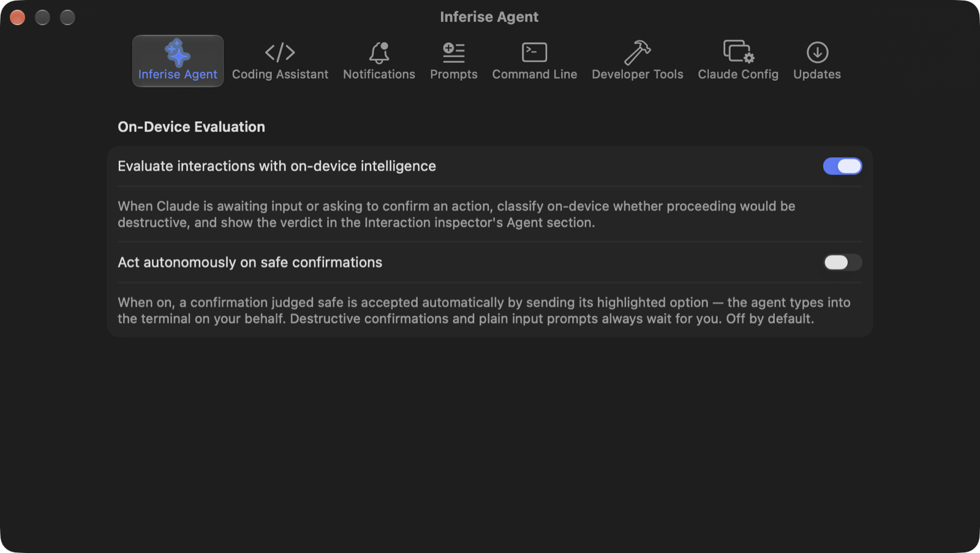The width and height of the screenshot is (980, 553).
Task: Close the Inferise Agent window
Action: click(18, 17)
